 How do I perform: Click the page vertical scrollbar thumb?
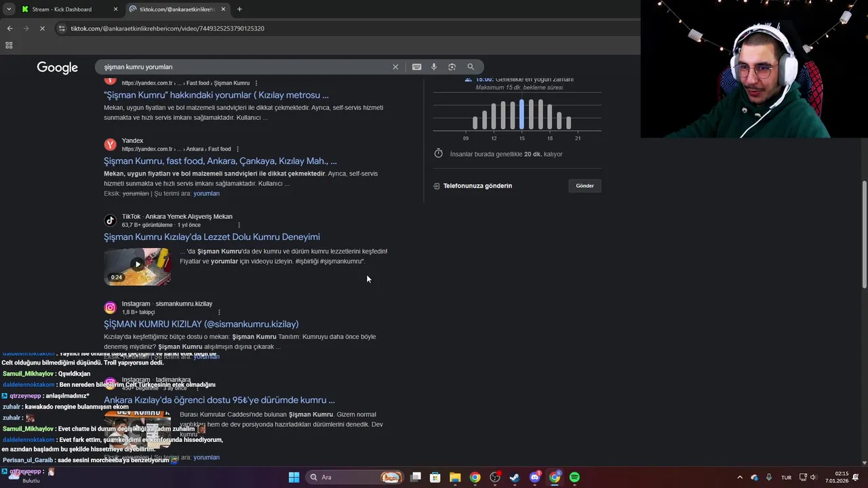coord(864,234)
